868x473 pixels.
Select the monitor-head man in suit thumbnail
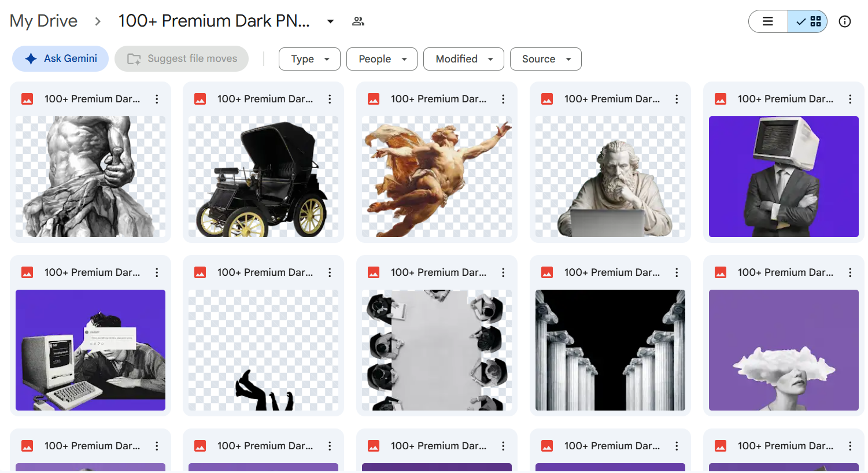784,176
